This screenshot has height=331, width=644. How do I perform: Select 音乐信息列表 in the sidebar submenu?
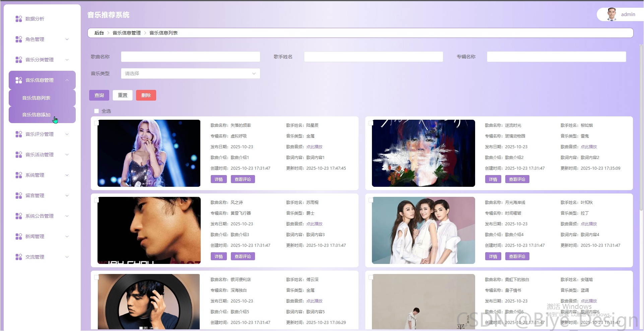(42, 98)
